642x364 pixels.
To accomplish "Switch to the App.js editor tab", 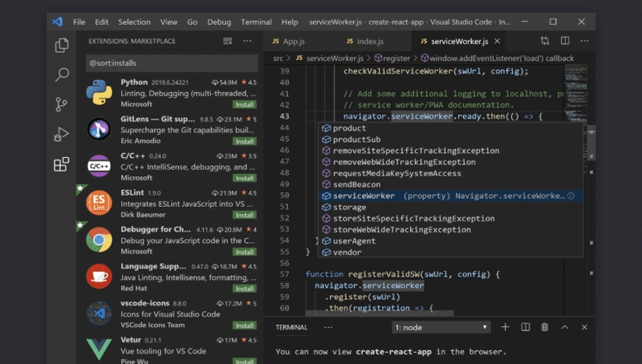I will [x=294, y=41].
